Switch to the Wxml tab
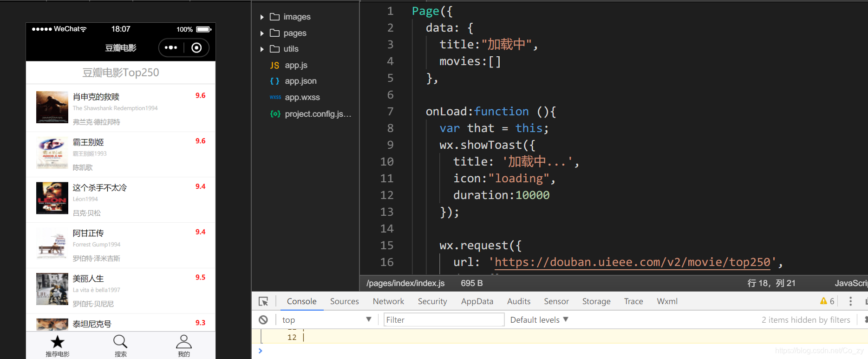868x359 pixels. pos(667,301)
